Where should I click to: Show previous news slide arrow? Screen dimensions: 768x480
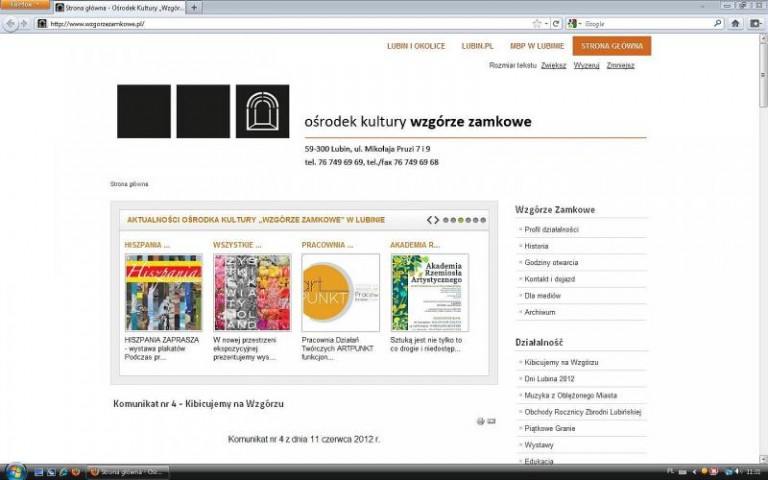pos(430,220)
